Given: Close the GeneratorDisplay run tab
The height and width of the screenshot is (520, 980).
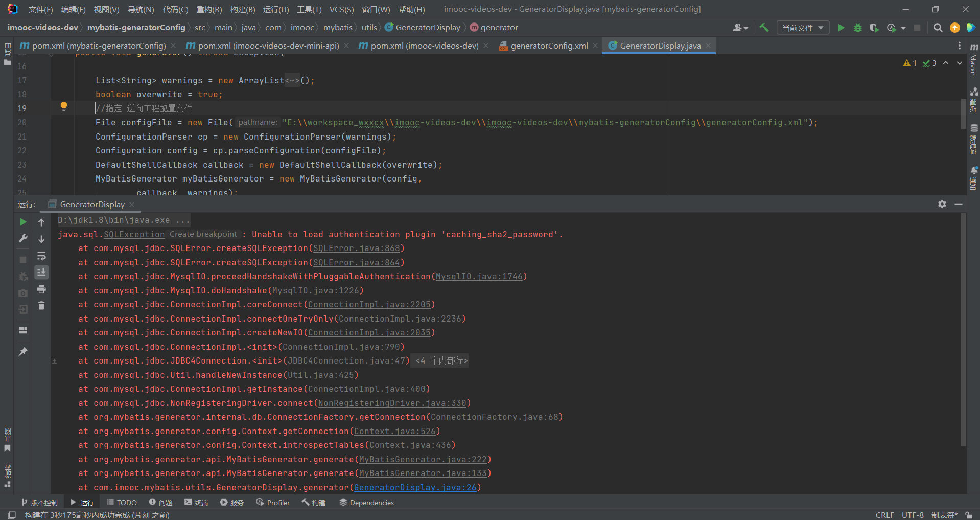Looking at the screenshot, I should 132,204.
